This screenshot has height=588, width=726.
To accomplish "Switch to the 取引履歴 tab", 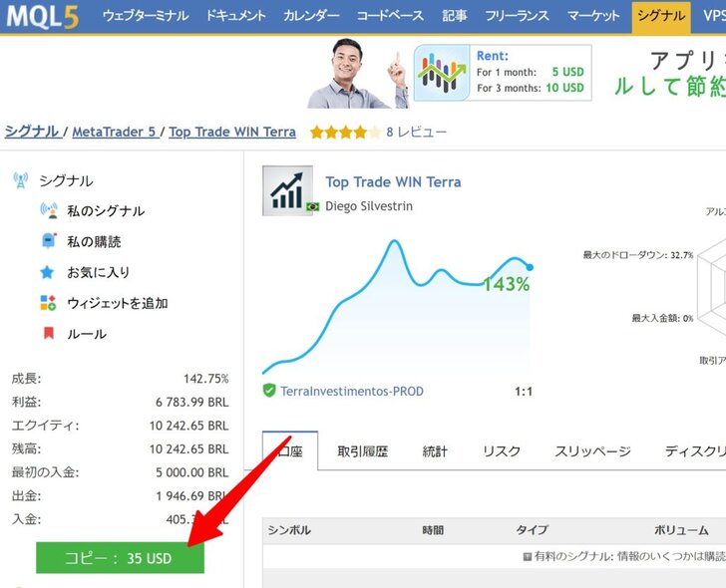I will 363,451.
